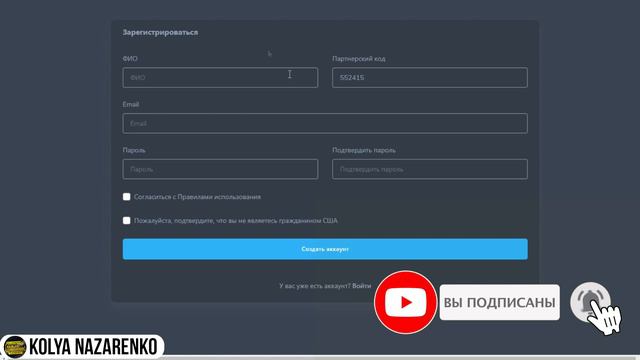Click the red YouTube play icon

(405, 302)
